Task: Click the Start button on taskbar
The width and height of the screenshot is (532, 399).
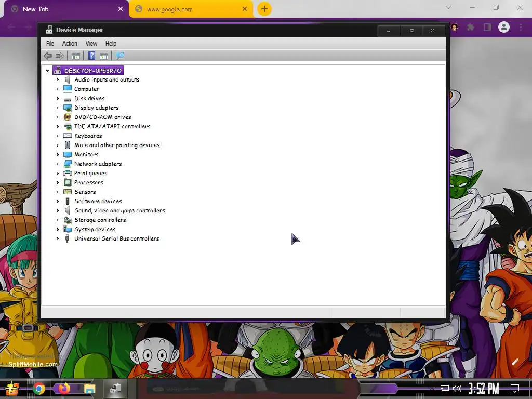Action: tap(12, 389)
